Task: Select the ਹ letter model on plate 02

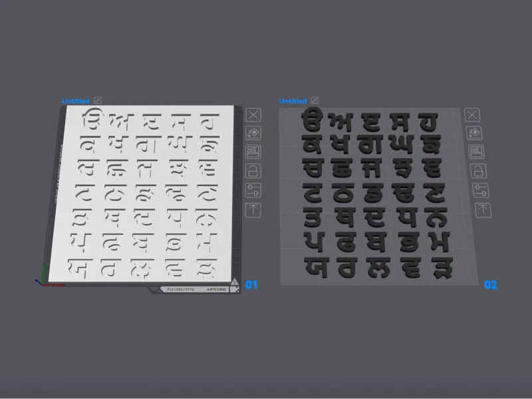Action: (x=429, y=122)
